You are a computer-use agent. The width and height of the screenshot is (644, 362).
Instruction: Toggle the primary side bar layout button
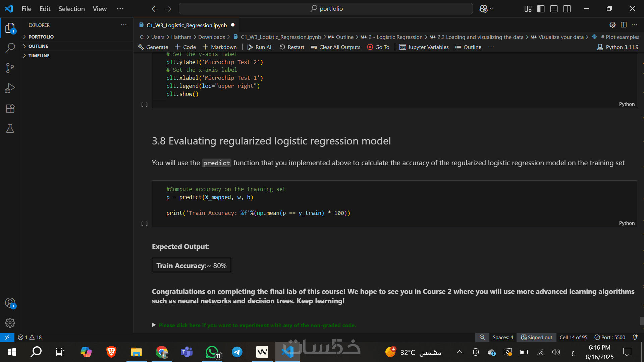click(x=541, y=9)
